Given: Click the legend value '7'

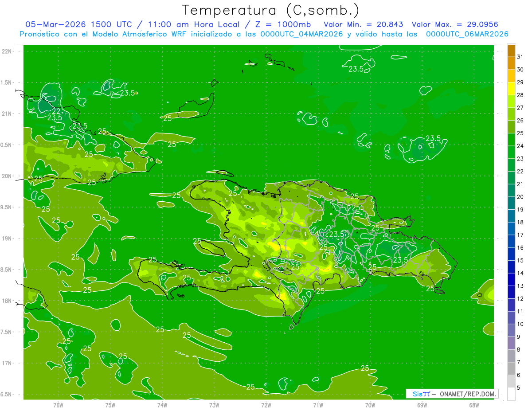Looking at the screenshot, I should pos(519,362).
